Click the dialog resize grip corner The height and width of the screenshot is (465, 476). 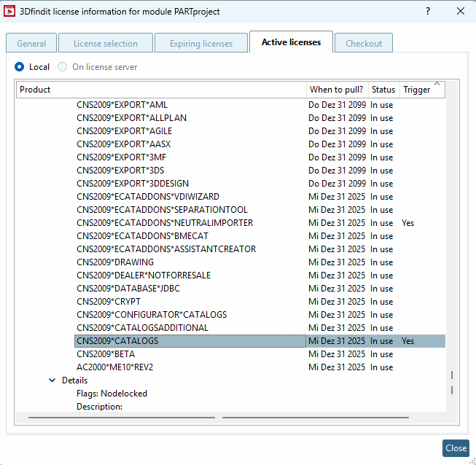point(472,461)
